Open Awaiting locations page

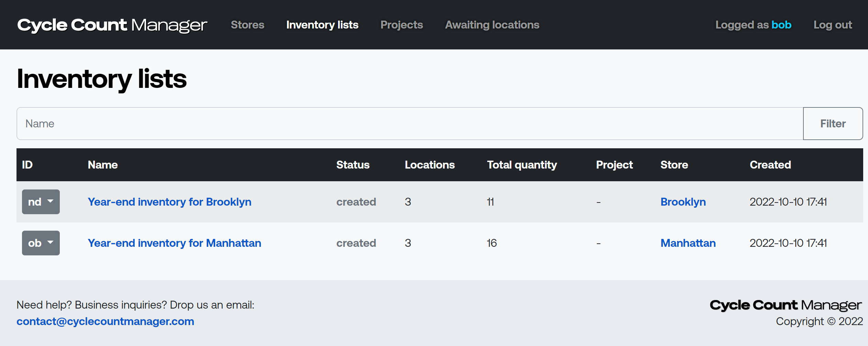(492, 25)
